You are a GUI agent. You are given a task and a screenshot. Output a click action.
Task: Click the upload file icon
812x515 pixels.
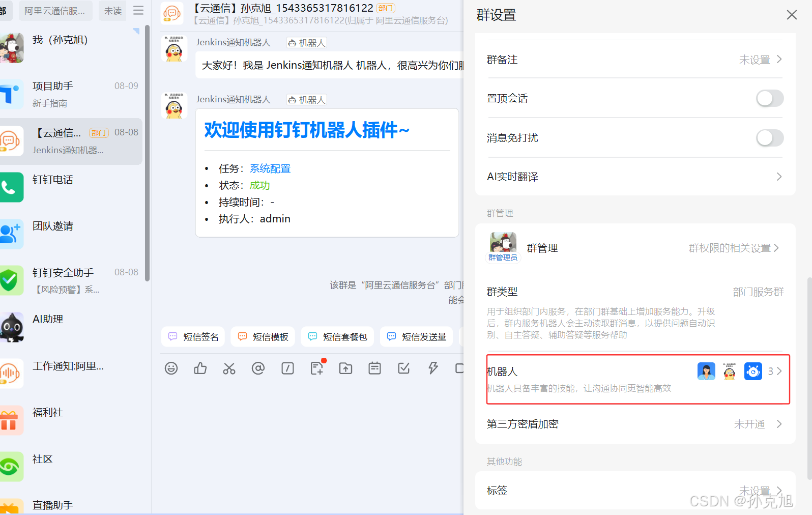click(346, 368)
